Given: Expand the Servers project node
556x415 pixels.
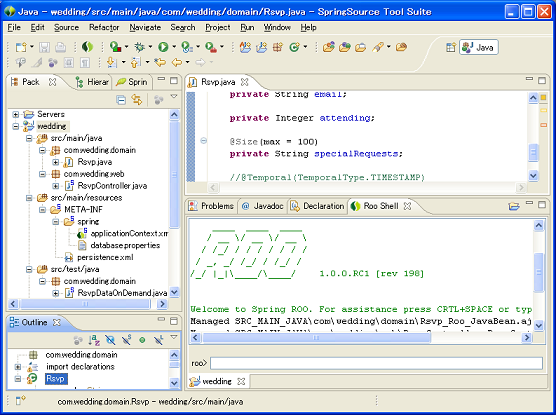Looking at the screenshot, I should click(x=16, y=114).
